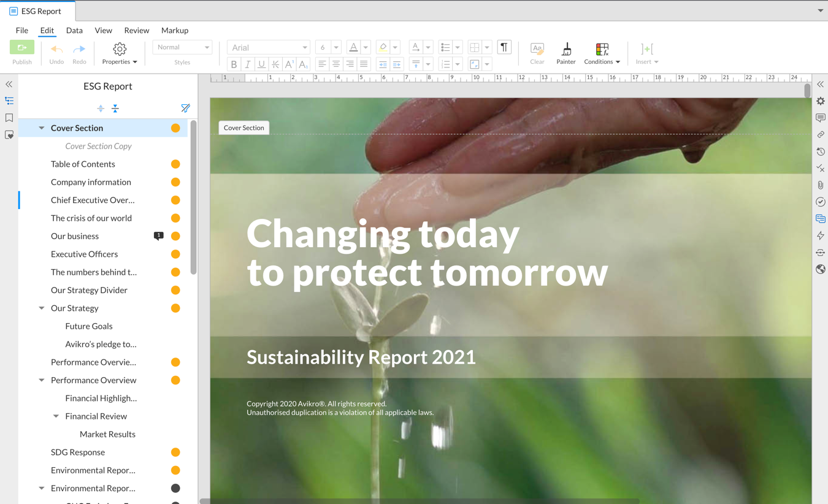Viewport: 828px width, 504px height.
Task: Click the bullet list icon
Action: (446, 47)
